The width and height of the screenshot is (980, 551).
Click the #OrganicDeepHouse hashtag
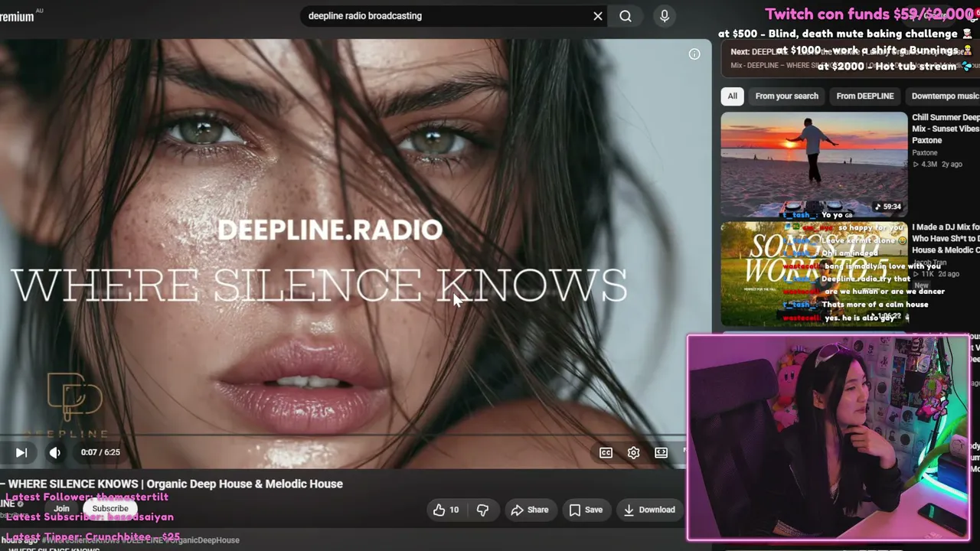pyautogui.click(x=203, y=540)
